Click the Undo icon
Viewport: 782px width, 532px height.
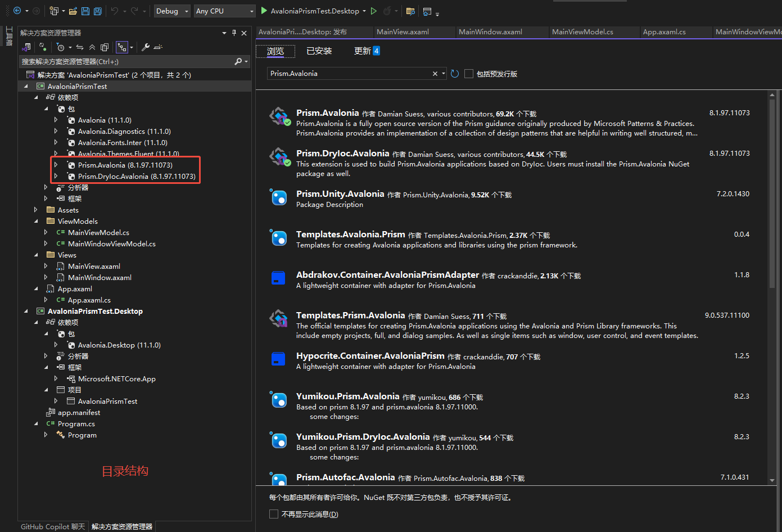114,11
